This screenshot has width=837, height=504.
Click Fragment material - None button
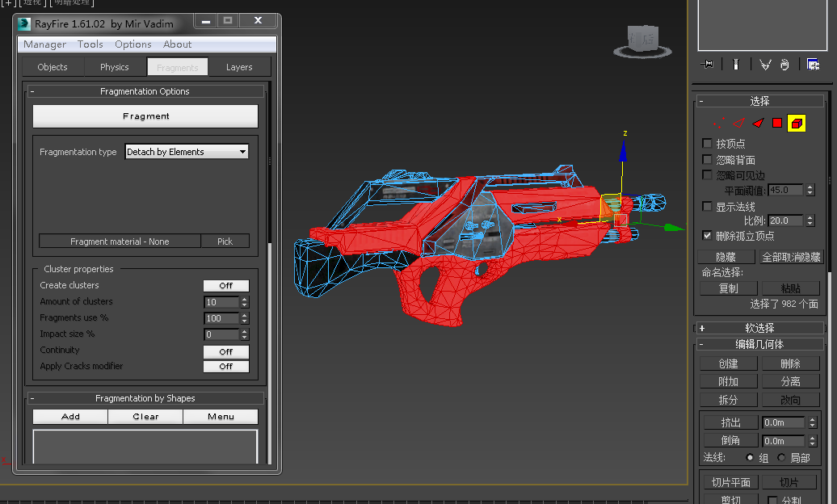(x=120, y=241)
